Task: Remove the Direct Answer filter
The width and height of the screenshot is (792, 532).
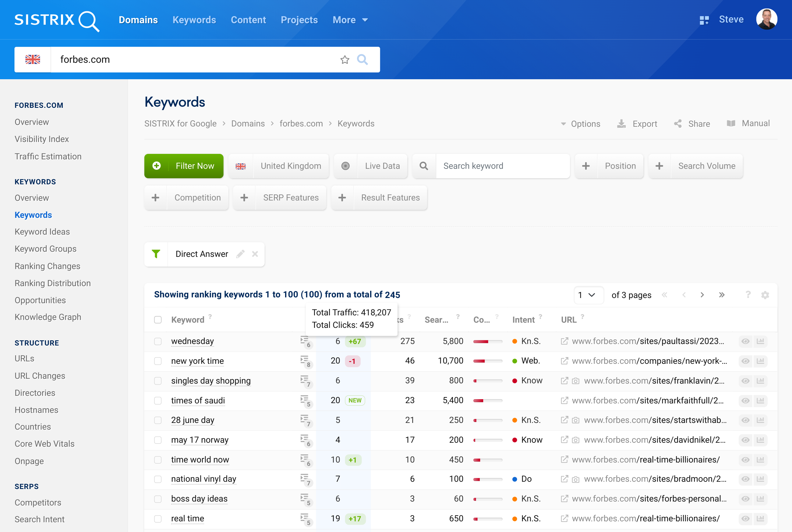Action: pyautogui.click(x=255, y=254)
